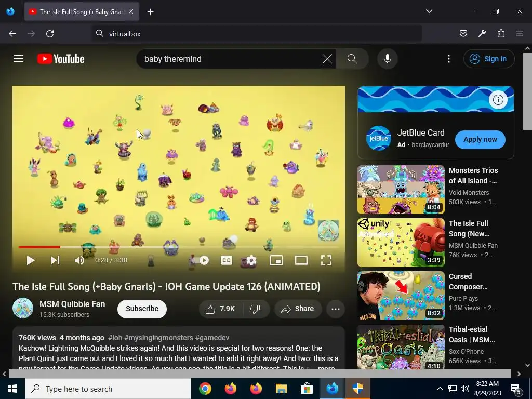Image resolution: width=532 pixels, height=399 pixels.
Task: Open YouTube settings three-dot menu
Action: pos(448,59)
